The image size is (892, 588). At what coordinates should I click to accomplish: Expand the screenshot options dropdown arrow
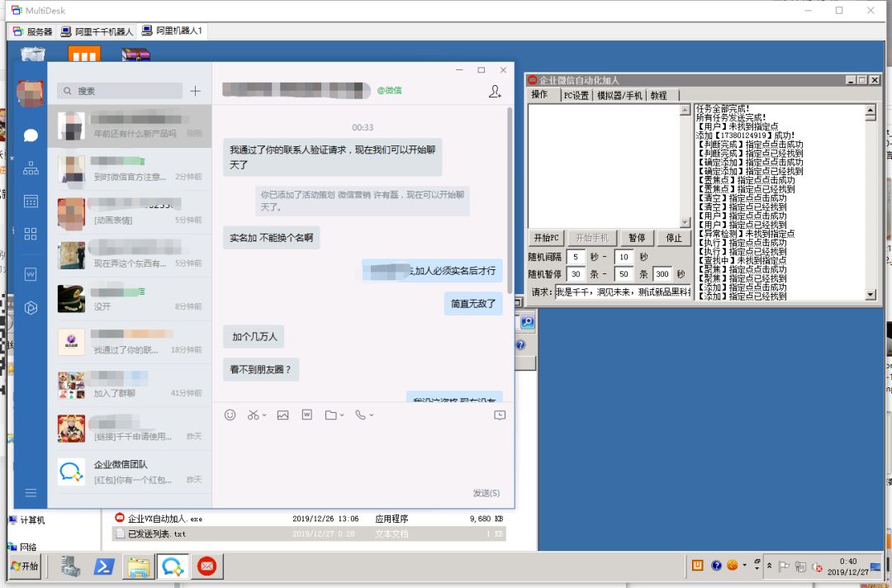pyautogui.click(x=264, y=415)
